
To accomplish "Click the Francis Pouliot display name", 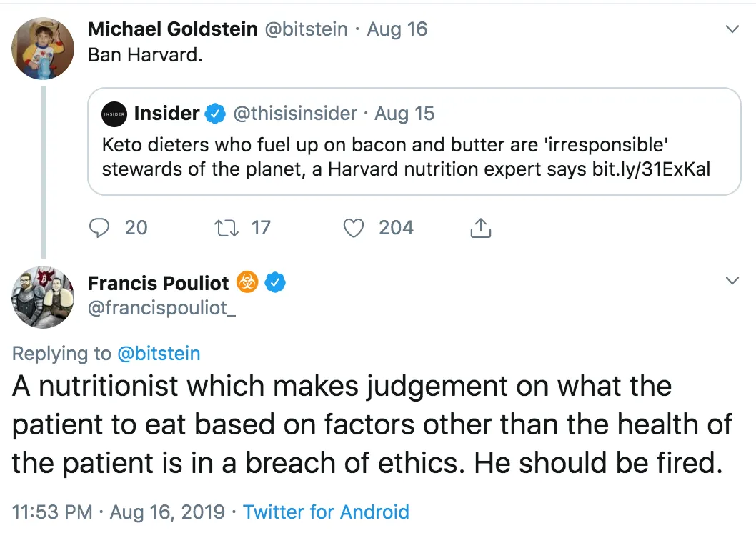I will [158, 283].
